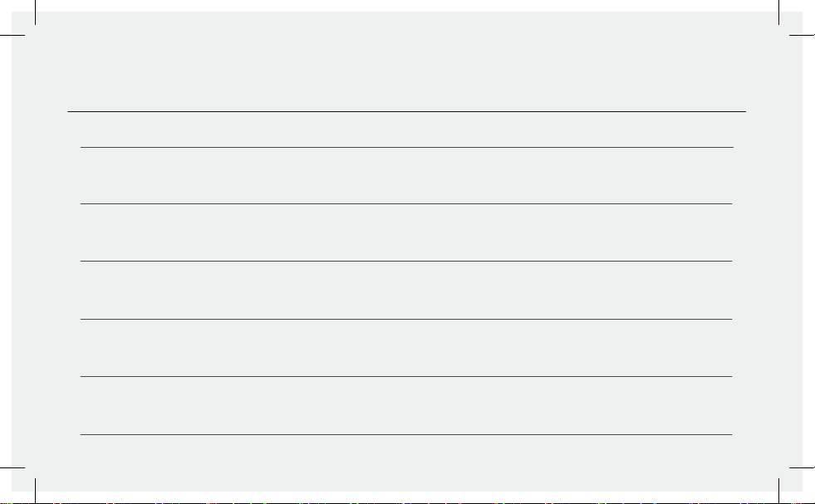Screen dimensions: 815x504
Task: Click the fourth thin ruled line
Action: pos(406,319)
